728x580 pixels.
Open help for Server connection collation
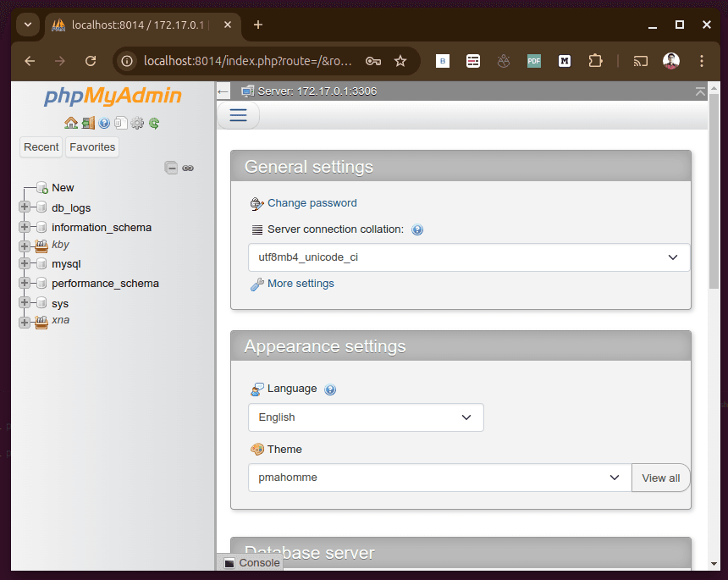(x=417, y=229)
